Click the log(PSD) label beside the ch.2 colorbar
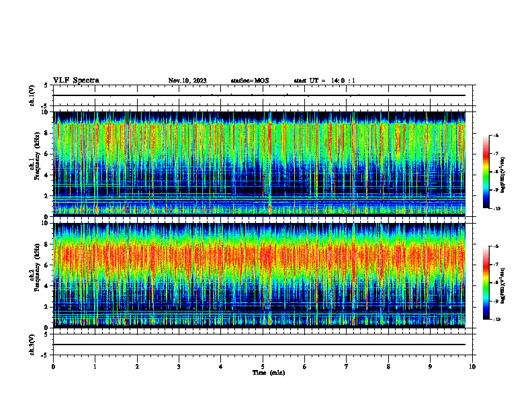 click(503, 285)
